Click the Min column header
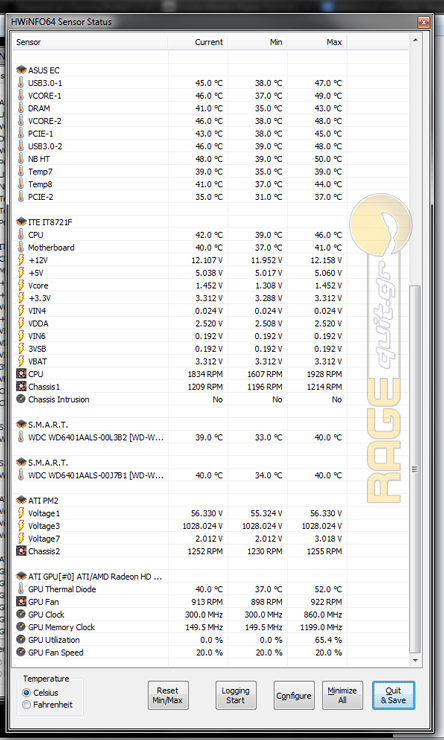Image resolution: width=444 pixels, height=740 pixels. coord(257,42)
